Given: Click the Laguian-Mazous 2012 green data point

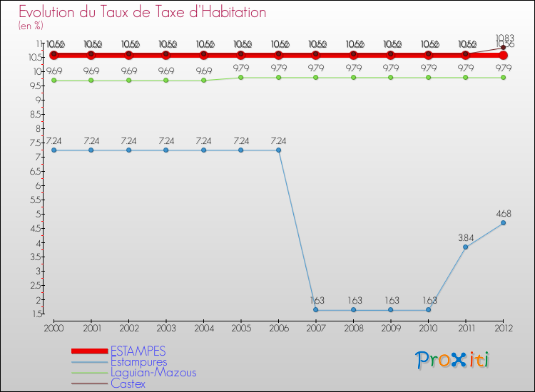Looking at the screenshot, I should pos(504,78).
